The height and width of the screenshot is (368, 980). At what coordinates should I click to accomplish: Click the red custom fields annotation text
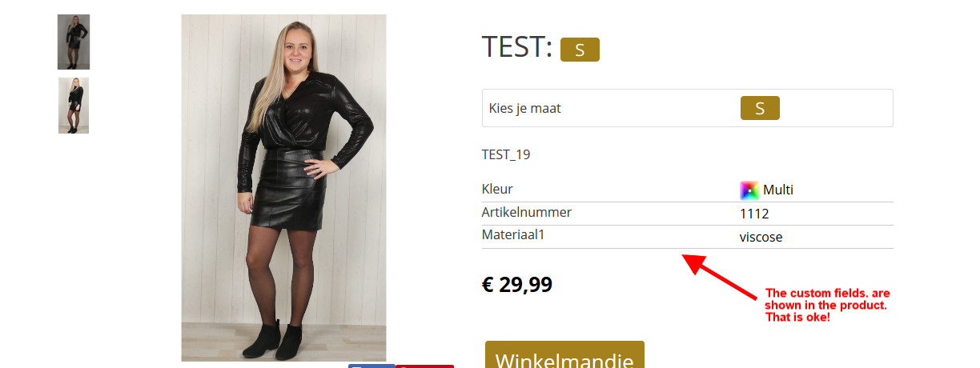tap(827, 306)
